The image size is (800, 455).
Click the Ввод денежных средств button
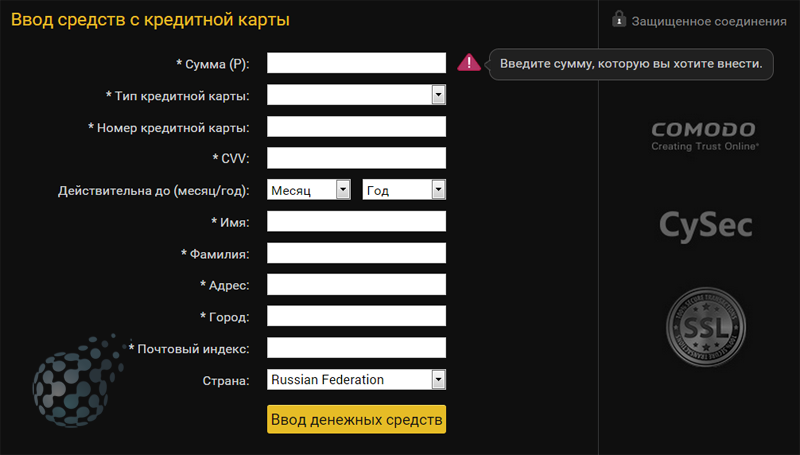point(356,419)
